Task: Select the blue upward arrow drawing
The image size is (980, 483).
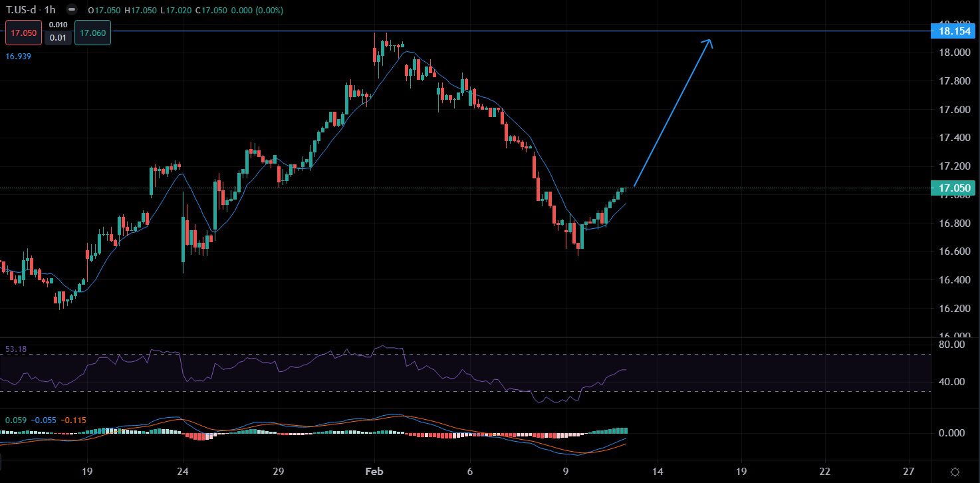Action: (672, 114)
